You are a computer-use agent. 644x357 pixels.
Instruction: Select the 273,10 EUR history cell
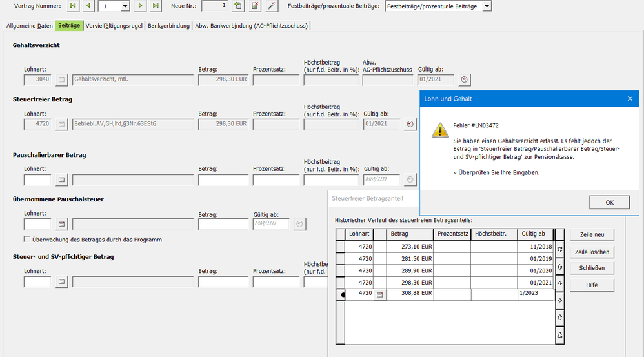[x=410, y=247]
